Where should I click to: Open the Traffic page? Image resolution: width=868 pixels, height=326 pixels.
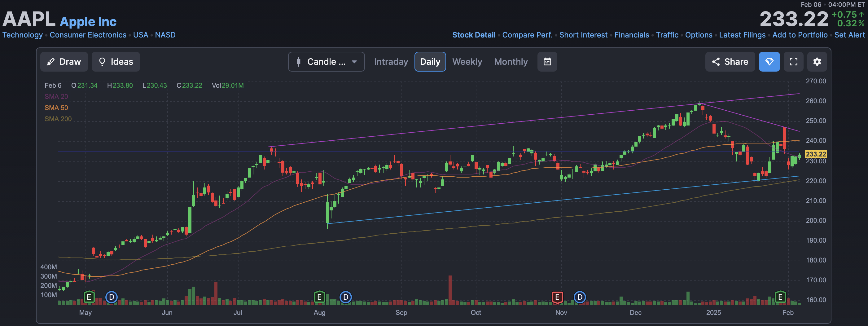click(667, 35)
